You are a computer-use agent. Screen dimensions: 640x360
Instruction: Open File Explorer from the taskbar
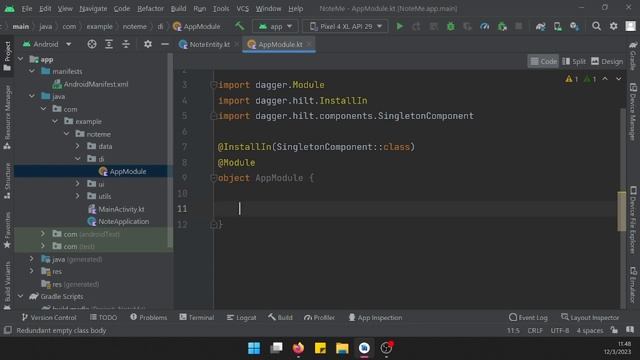342,348
